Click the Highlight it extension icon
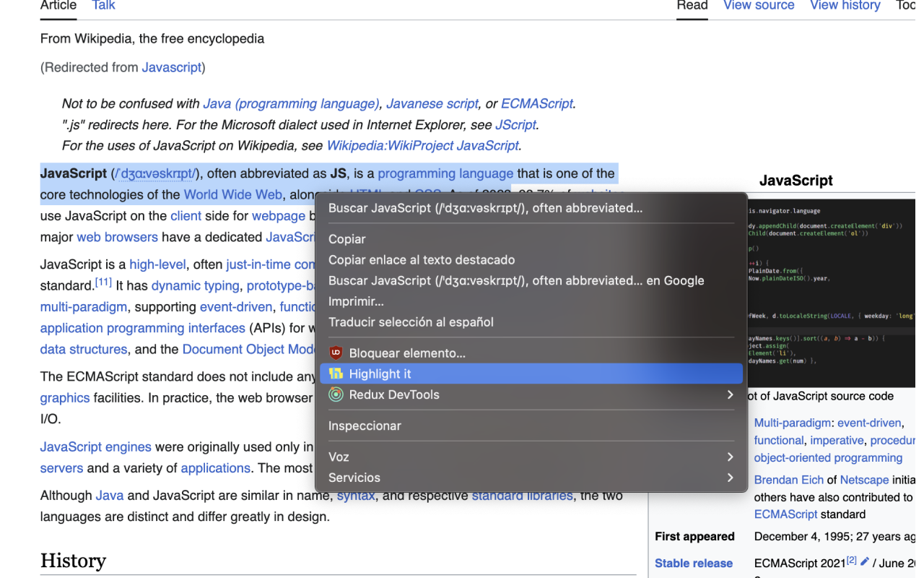 pos(335,374)
